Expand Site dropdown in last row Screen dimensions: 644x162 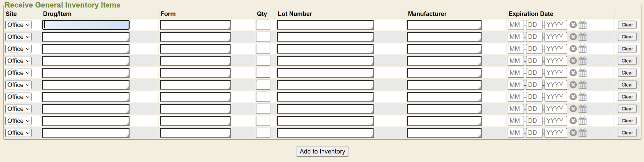pos(19,133)
